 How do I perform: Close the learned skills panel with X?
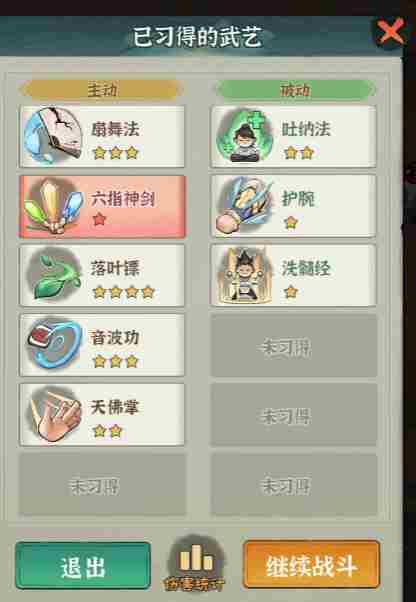[390, 31]
